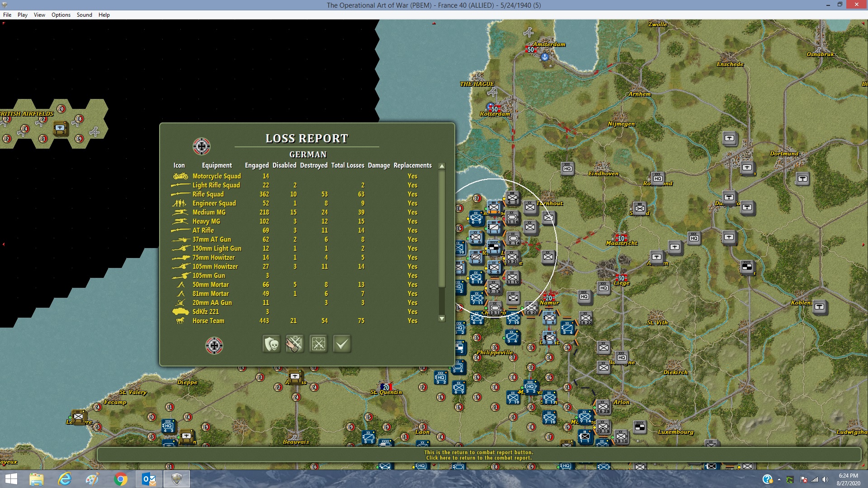Open Google Chrome from the taskbar
The image size is (868, 488).
(121, 479)
